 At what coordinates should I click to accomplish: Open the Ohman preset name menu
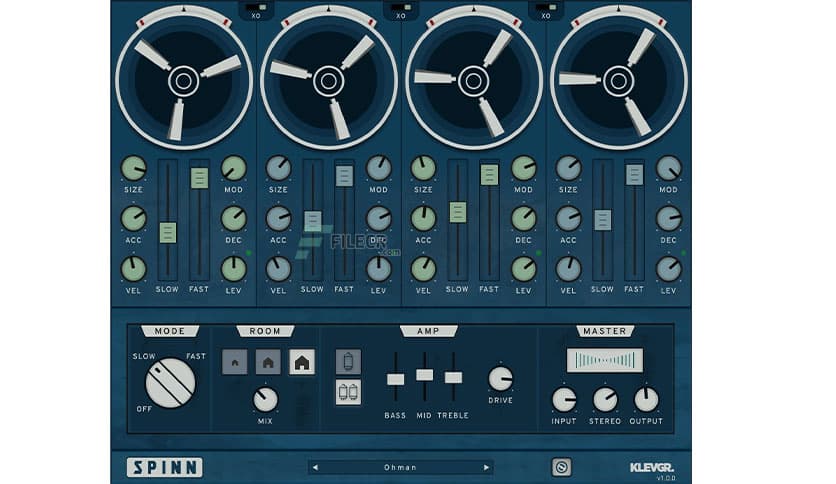[400, 467]
